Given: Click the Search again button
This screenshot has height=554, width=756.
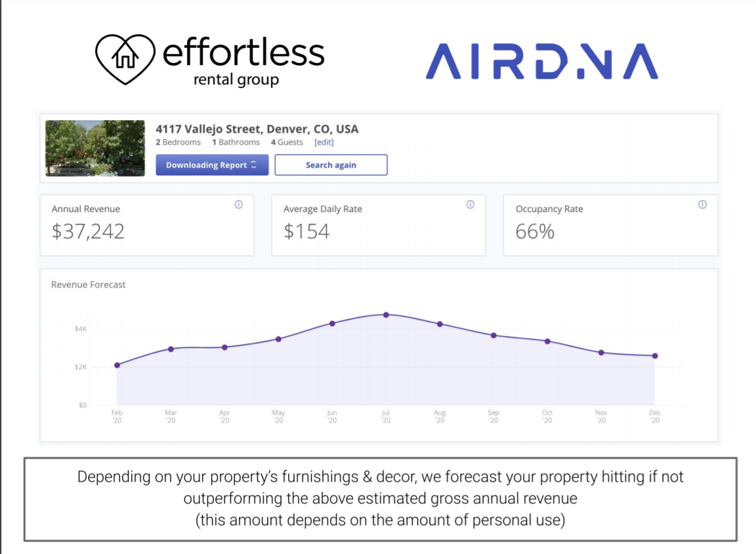Looking at the screenshot, I should coord(331,165).
